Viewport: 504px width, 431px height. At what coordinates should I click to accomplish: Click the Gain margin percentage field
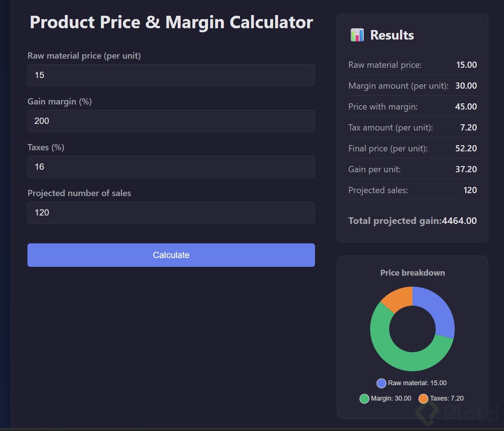point(171,121)
